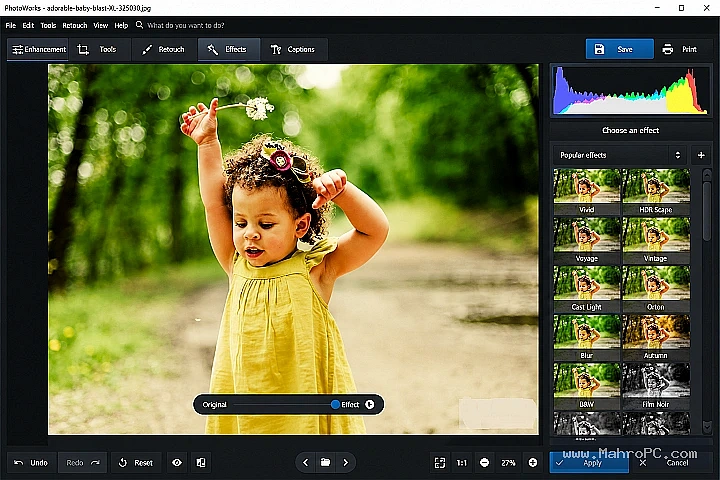Image resolution: width=720 pixels, height=480 pixels.
Task: Go to next photo with right arrow
Action: tap(345, 463)
